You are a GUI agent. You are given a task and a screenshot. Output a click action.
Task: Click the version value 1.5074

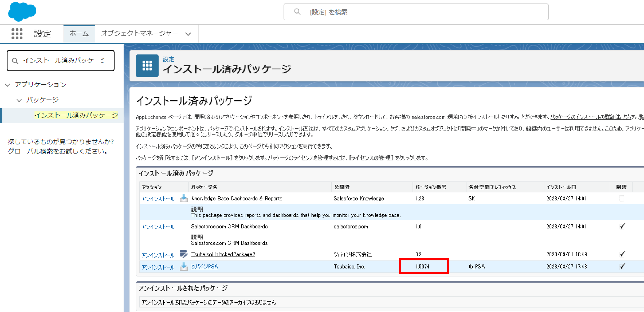(422, 267)
